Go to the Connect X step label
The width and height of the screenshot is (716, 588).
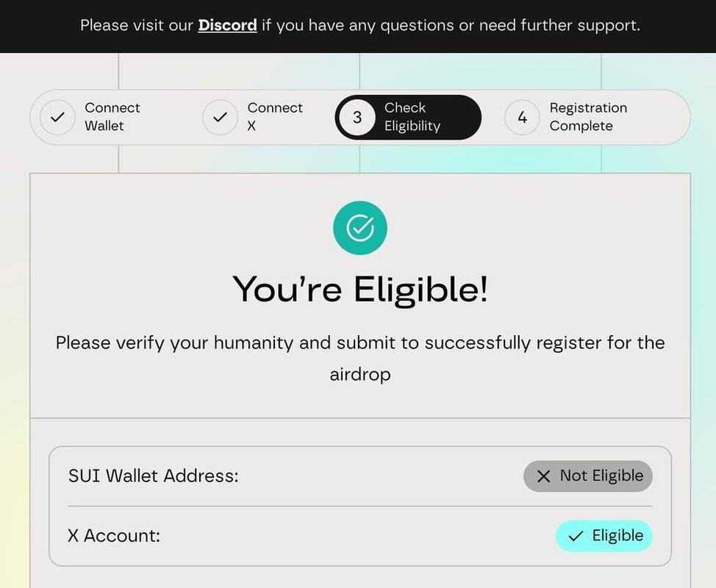[275, 117]
